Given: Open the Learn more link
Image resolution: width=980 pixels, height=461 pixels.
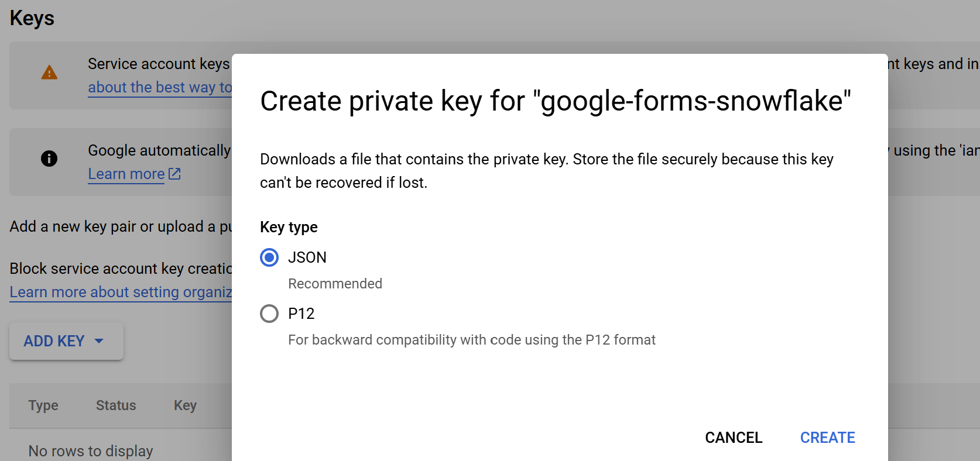Looking at the screenshot, I should [x=126, y=174].
